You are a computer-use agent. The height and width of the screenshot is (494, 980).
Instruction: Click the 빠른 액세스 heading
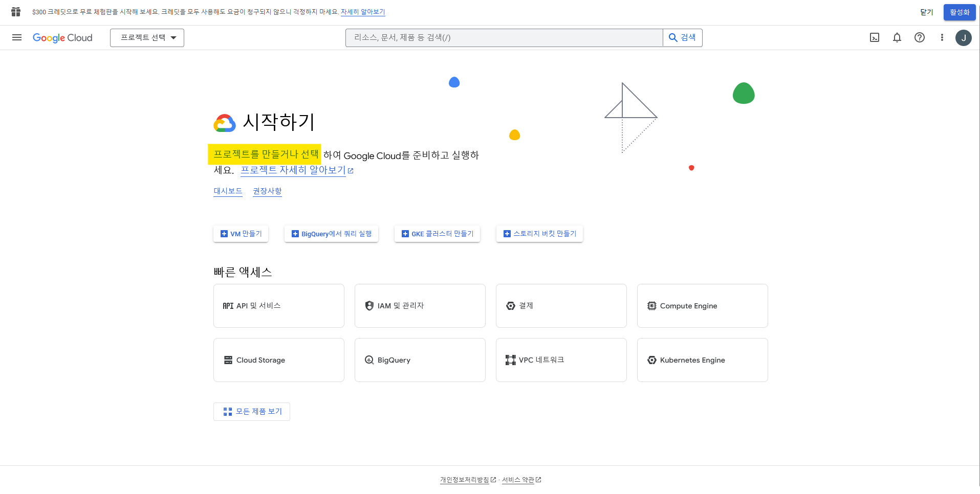coord(243,272)
